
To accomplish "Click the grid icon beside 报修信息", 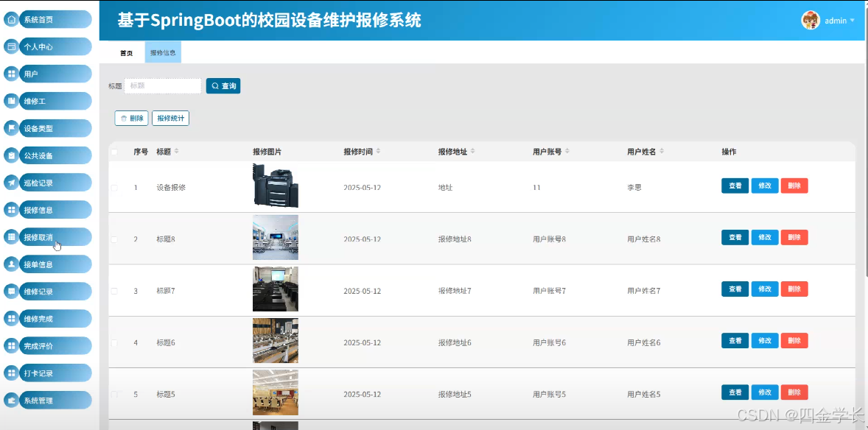I will pyautogui.click(x=12, y=210).
